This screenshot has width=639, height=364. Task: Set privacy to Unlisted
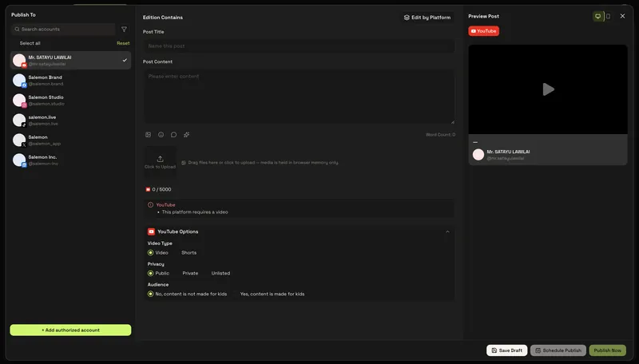pos(220,273)
